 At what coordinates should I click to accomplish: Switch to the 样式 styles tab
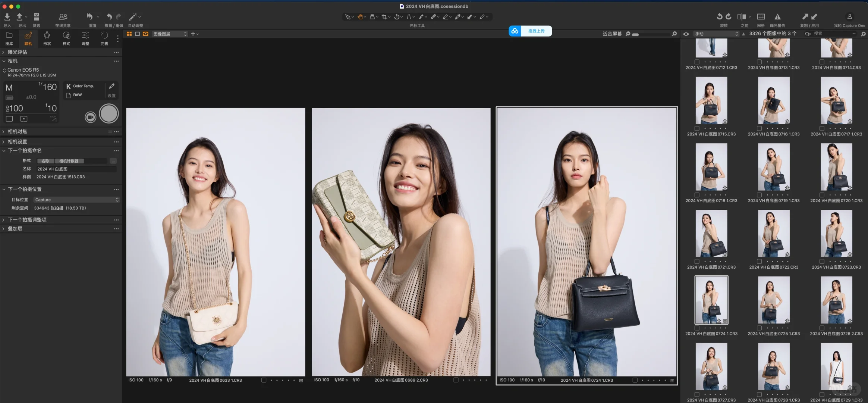(x=66, y=38)
